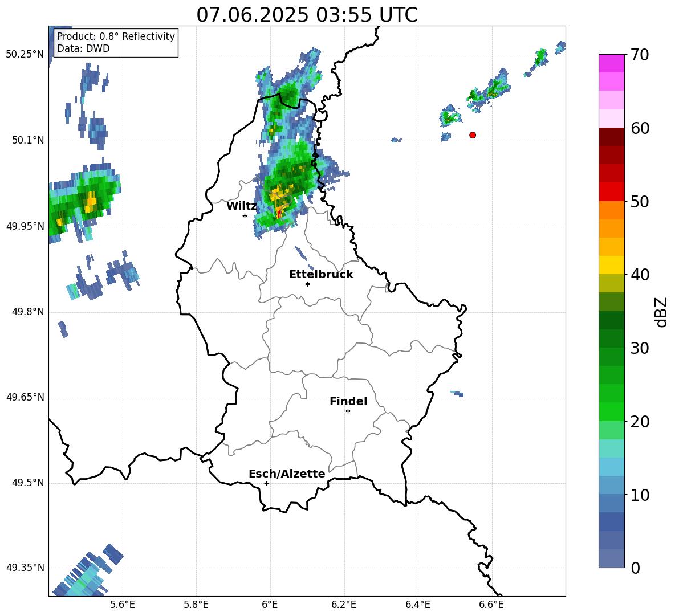Select the Esch/Alzette city label

point(287,474)
